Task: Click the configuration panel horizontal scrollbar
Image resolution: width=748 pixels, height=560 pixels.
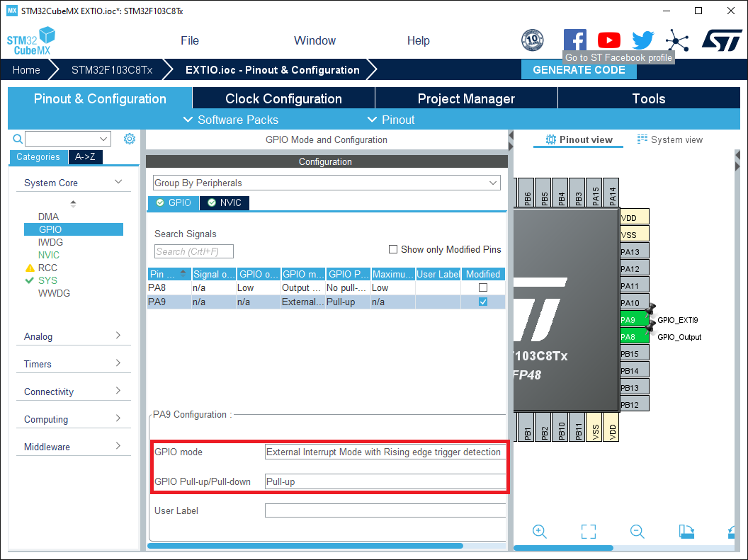Action: 305,546
